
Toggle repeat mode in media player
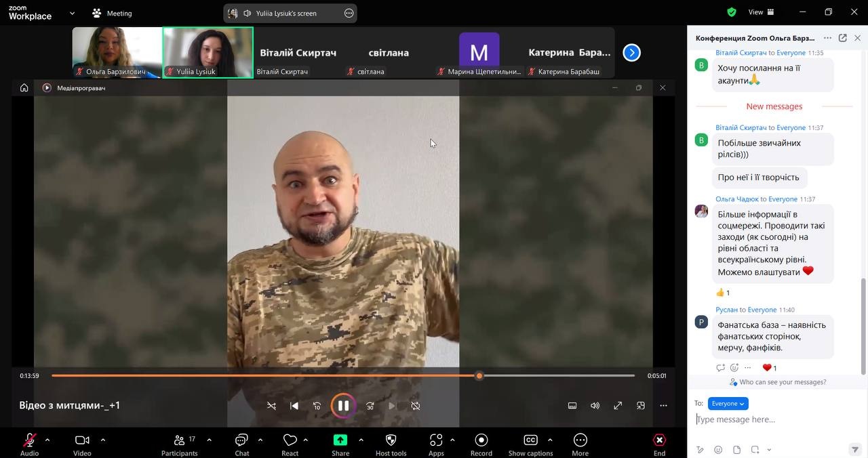416,406
